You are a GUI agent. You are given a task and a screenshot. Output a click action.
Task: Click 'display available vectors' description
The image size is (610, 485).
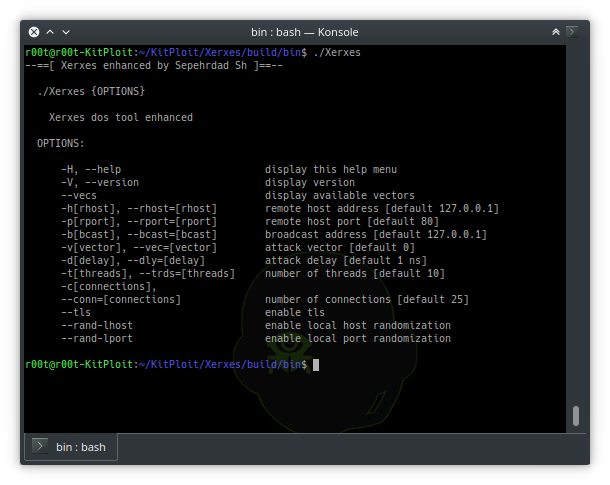point(340,196)
